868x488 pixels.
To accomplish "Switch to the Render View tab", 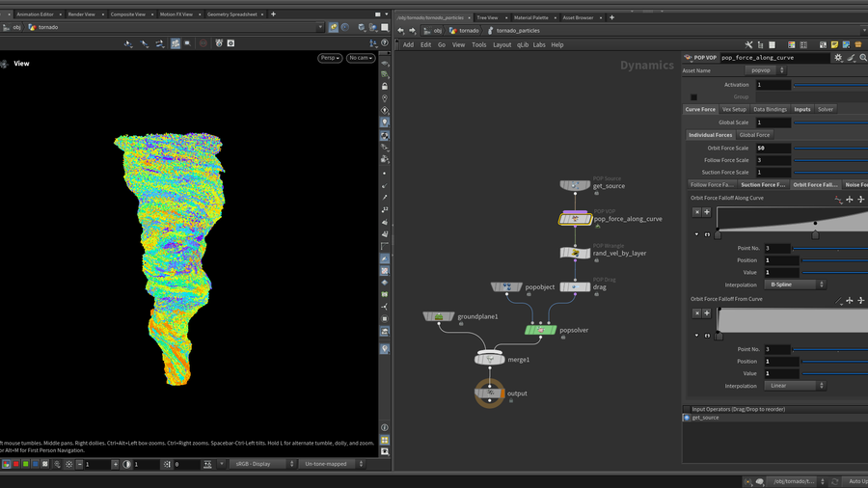I will (x=80, y=14).
